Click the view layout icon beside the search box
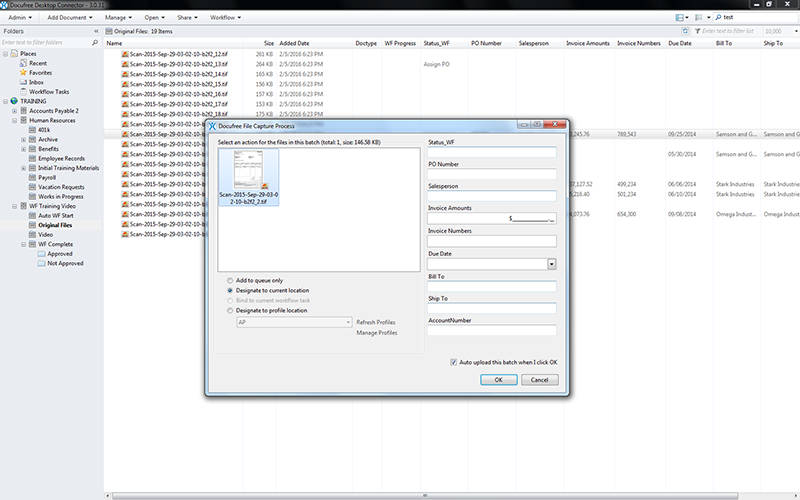The height and width of the screenshot is (500, 800). pos(681,17)
